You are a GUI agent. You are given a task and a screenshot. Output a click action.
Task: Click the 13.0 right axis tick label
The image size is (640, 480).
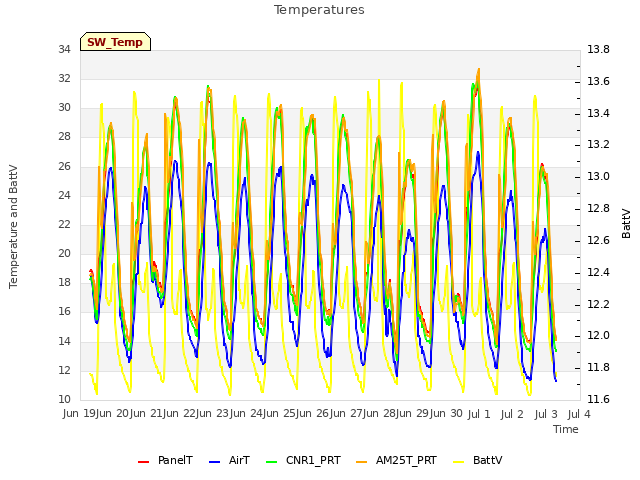click(x=598, y=176)
